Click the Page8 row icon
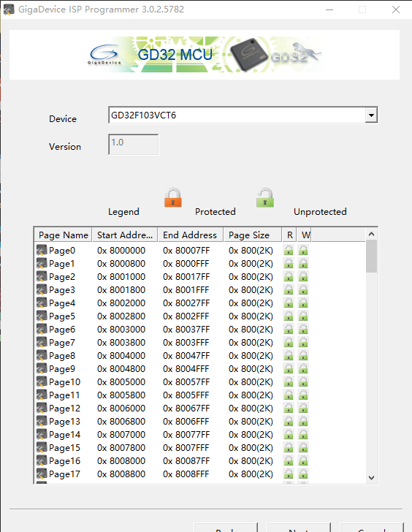412x532 pixels. click(x=42, y=356)
